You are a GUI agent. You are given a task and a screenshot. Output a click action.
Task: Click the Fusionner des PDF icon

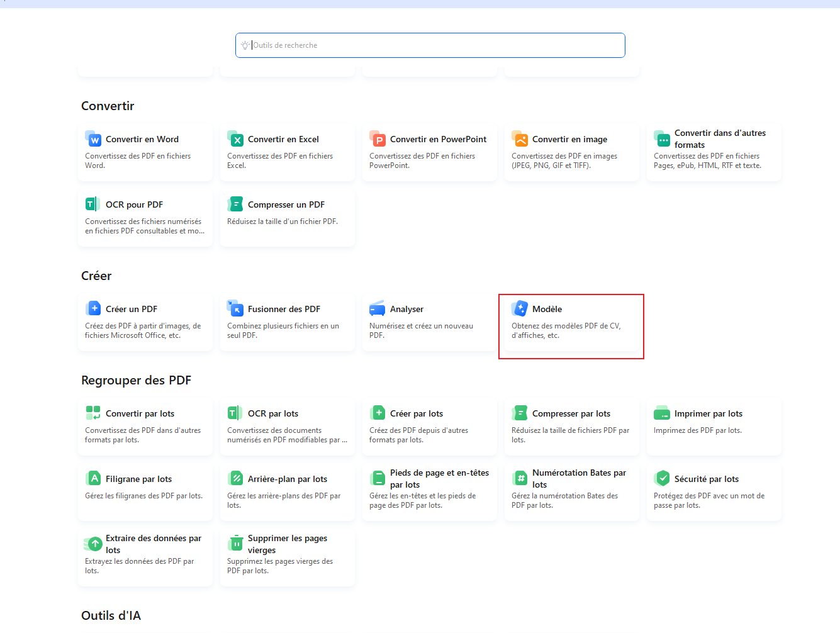click(x=235, y=308)
